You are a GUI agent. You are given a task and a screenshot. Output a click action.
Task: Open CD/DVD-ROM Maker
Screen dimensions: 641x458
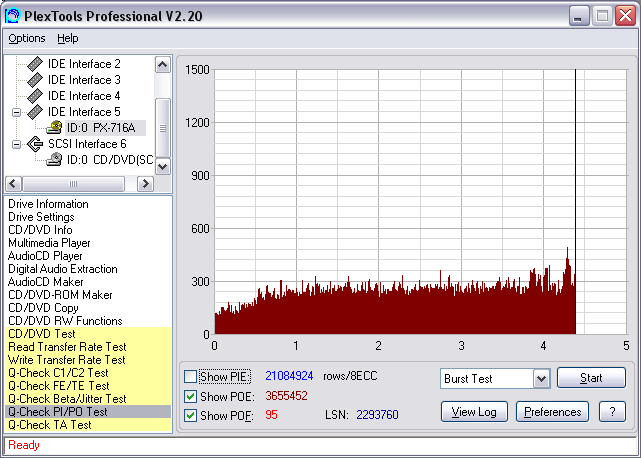tap(60, 295)
